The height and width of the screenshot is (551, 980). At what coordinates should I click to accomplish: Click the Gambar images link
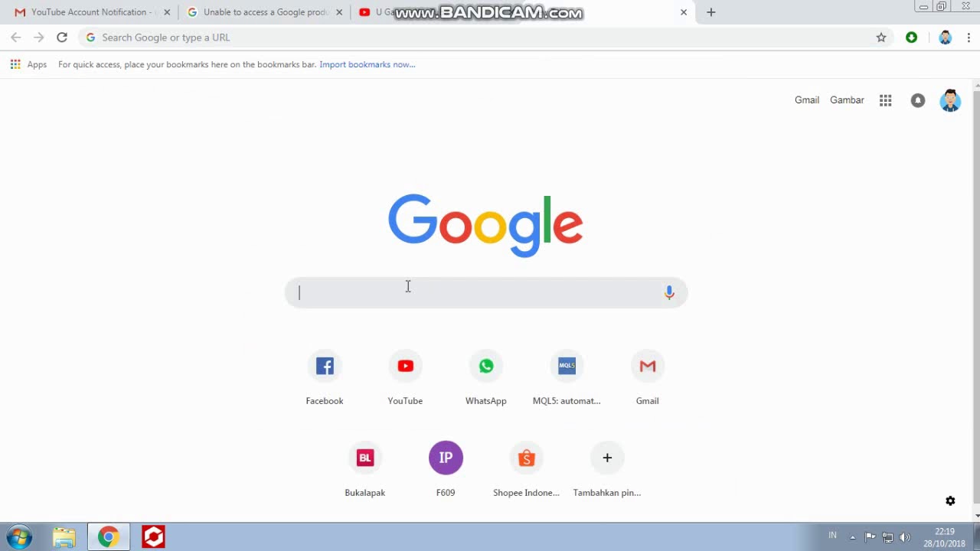847,100
